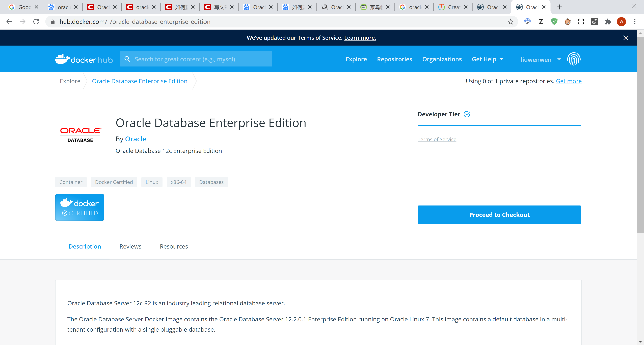Image resolution: width=644 pixels, height=345 pixels.
Task: Switch to the Resources tab
Action: coord(174,246)
